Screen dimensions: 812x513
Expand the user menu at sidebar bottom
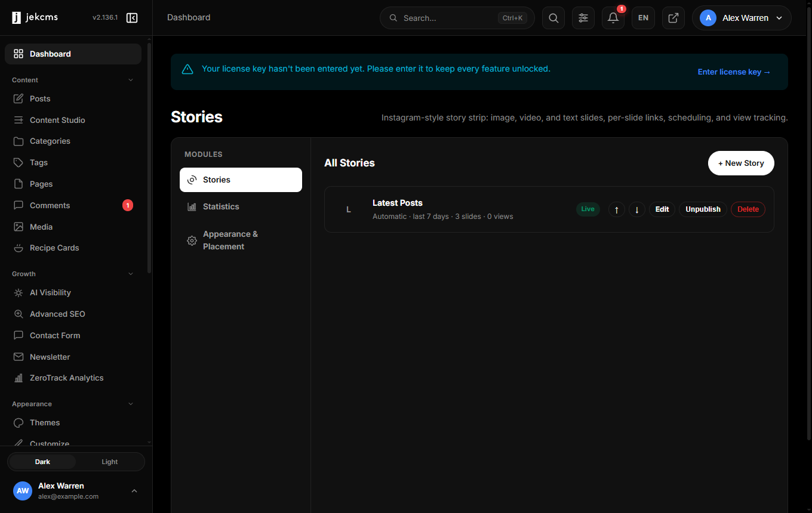[x=134, y=491]
